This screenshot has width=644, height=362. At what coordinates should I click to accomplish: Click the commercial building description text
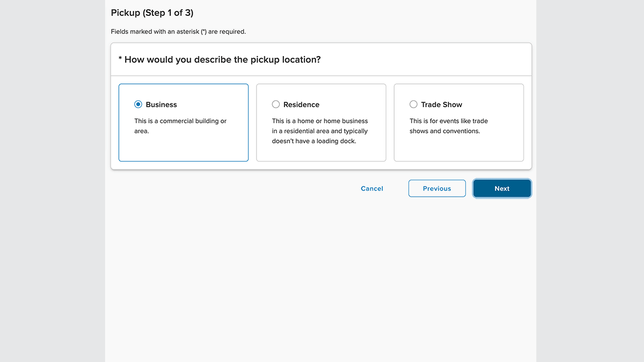coord(180,126)
